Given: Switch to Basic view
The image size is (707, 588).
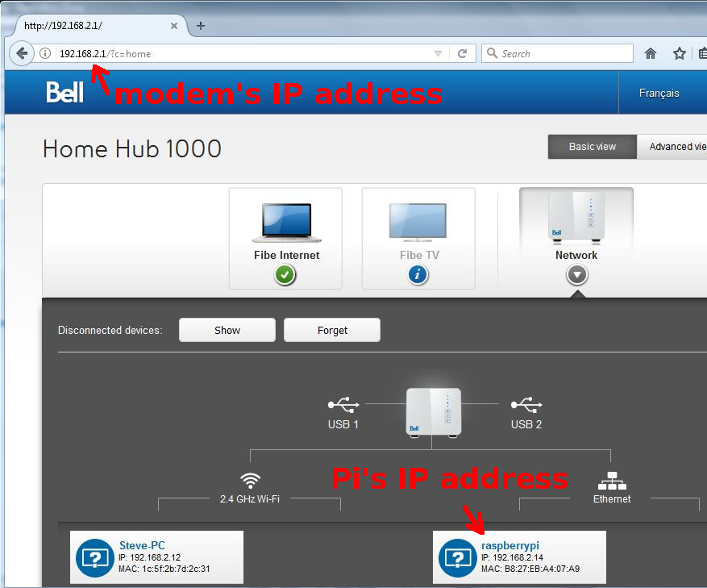Looking at the screenshot, I should point(592,147).
